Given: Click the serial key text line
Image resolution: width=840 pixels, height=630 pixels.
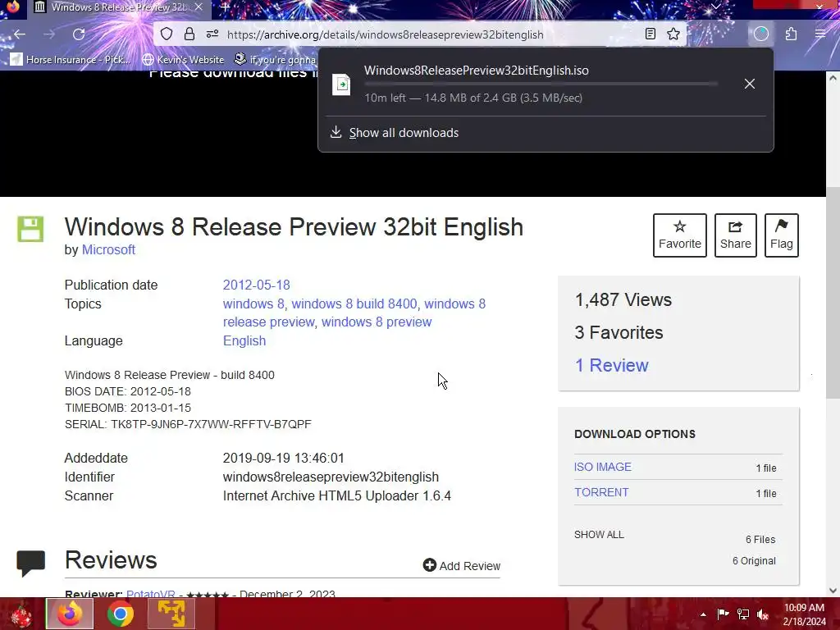Looking at the screenshot, I should coord(188,424).
